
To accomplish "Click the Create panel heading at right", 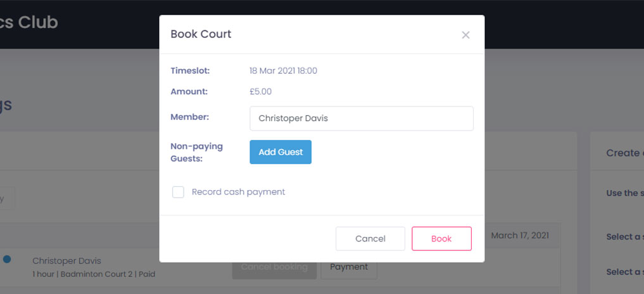I will coord(624,153).
